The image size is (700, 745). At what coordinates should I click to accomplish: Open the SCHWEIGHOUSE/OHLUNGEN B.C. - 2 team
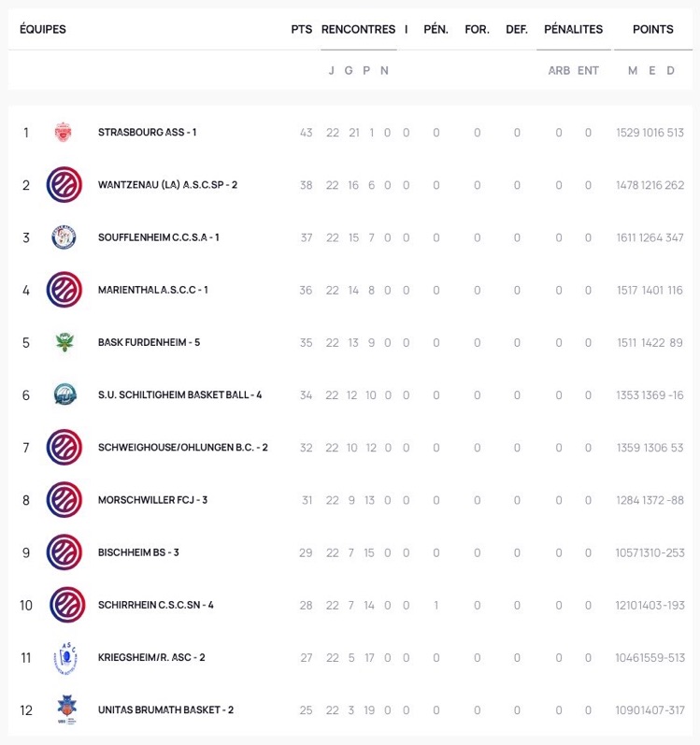coord(183,447)
